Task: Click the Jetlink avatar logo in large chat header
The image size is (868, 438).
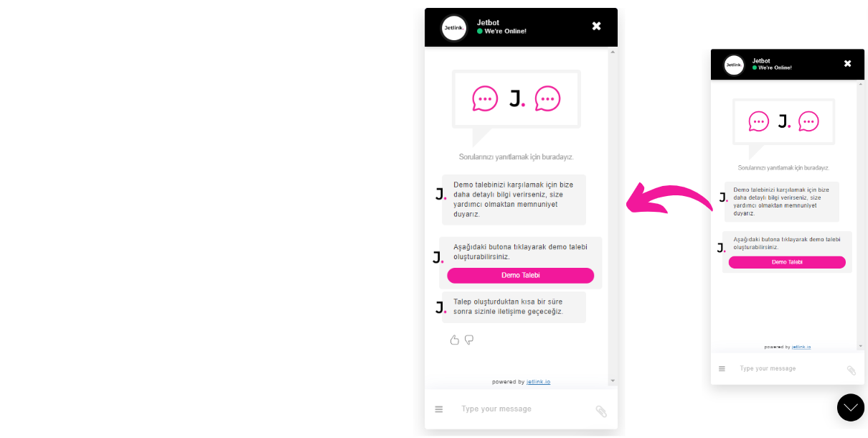Action: coord(454,28)
